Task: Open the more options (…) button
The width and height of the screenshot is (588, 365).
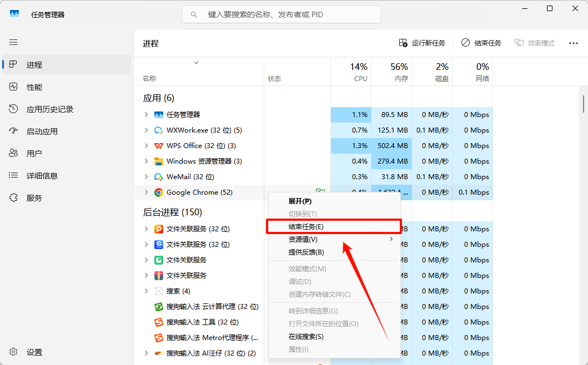Action: (574, 43)
